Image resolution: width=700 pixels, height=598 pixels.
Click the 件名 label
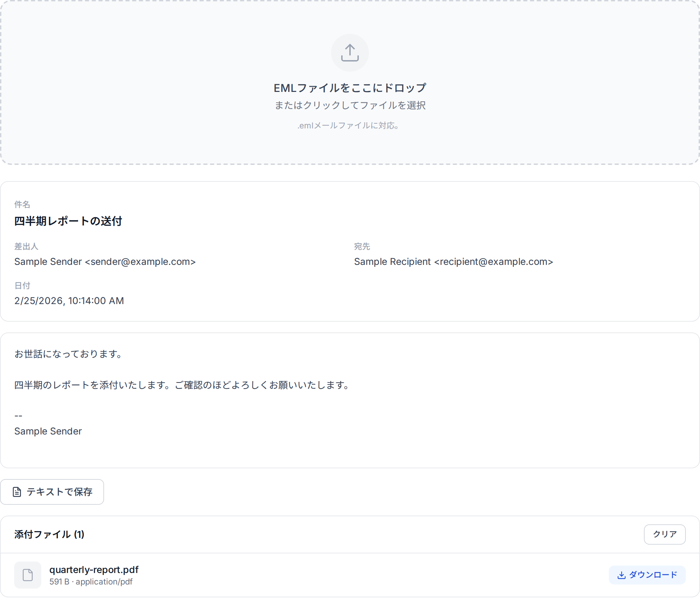[22, 204]
